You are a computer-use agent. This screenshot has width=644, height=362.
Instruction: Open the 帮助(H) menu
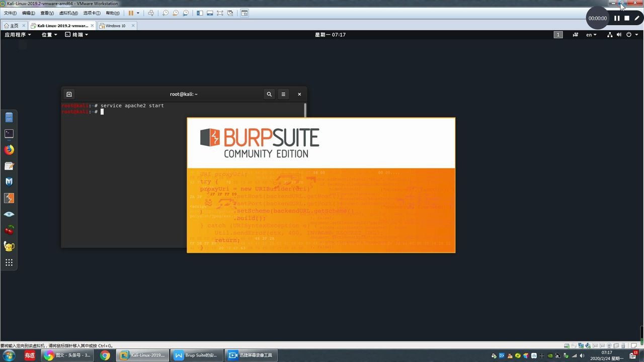[x=113, y=13]
